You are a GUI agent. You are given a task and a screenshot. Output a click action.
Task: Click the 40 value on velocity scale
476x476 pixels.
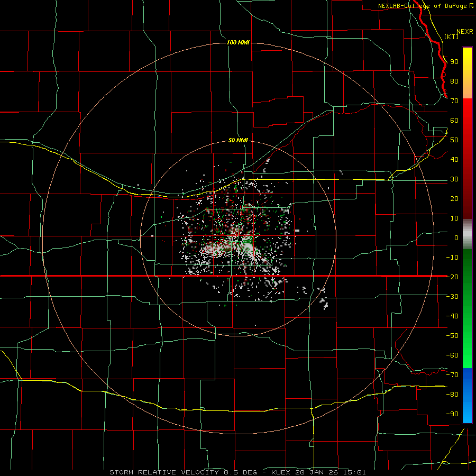click(454, 159)
